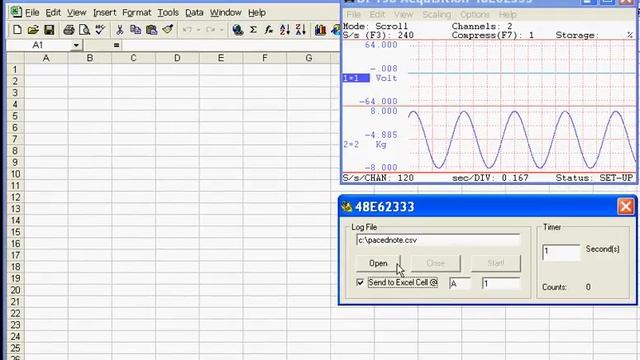Select row header 20 in spreadsheet
The height and width of the screenshot is (360, 640).
[x=16, y=290]
